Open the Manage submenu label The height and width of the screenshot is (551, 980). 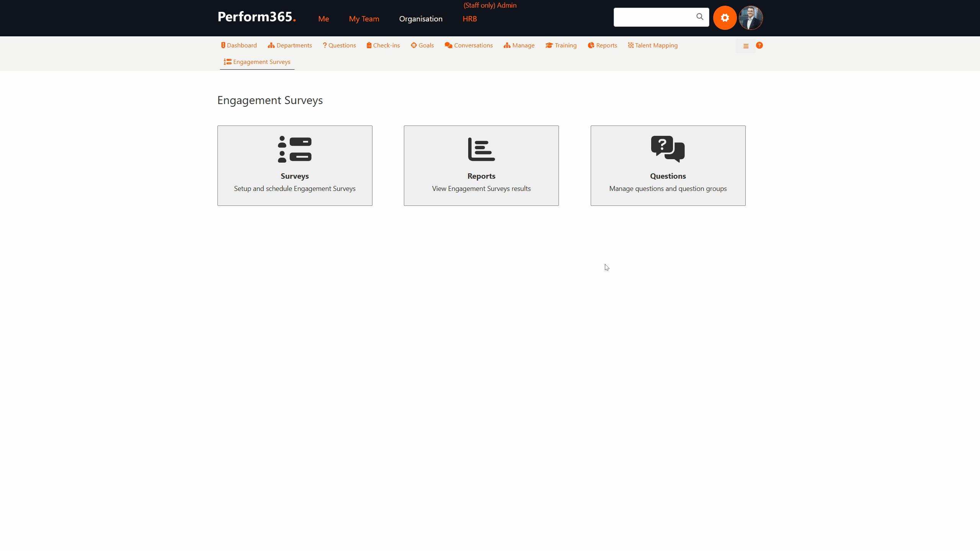(x=523, y=46)
